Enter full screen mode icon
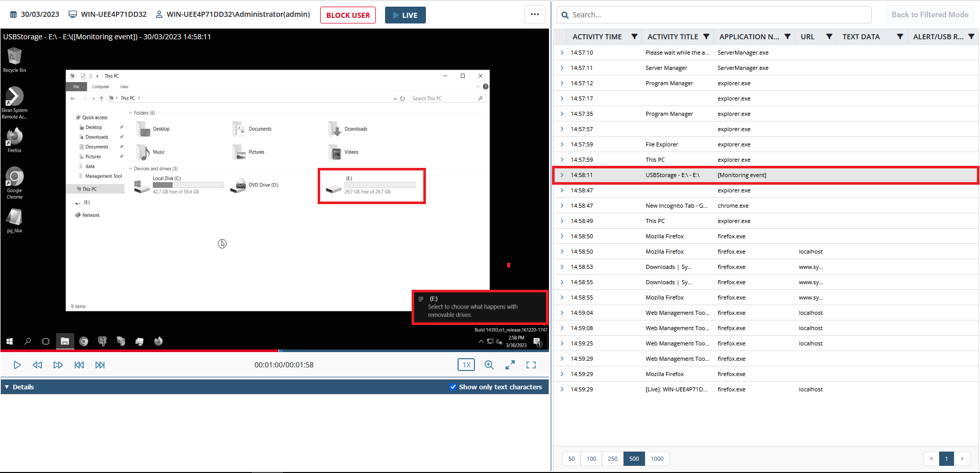Image resolution: width=980 pixels, height=473 pixels. pyautogui.click(x=531, y=365)
